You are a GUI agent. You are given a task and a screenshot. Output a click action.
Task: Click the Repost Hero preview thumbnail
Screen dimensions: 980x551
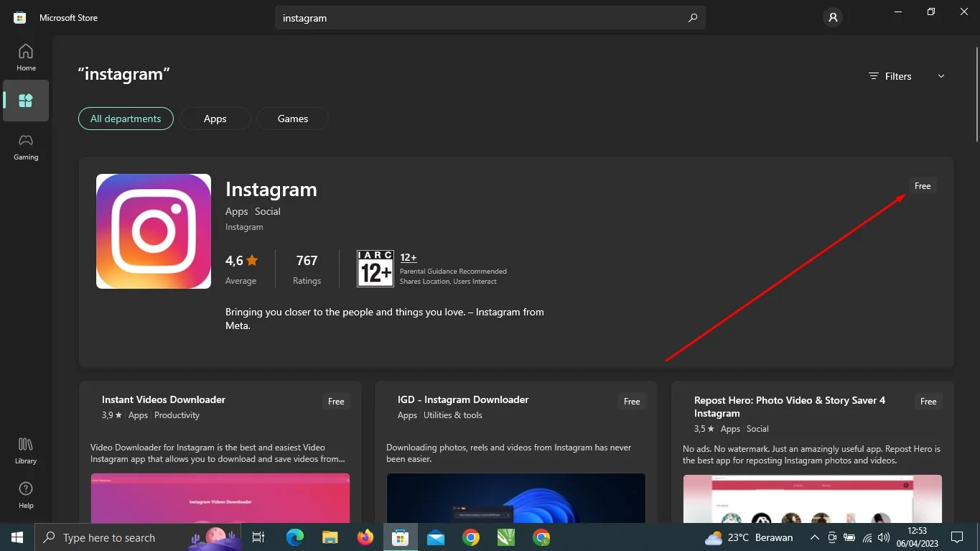(812, 499)
